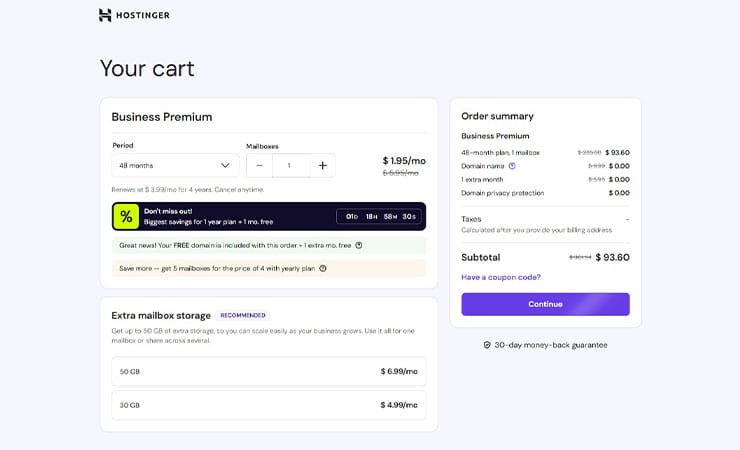Open the help icon beside 5 mailboxes offer
Viewport: 740px width, 450px height.
coord(323,268)
